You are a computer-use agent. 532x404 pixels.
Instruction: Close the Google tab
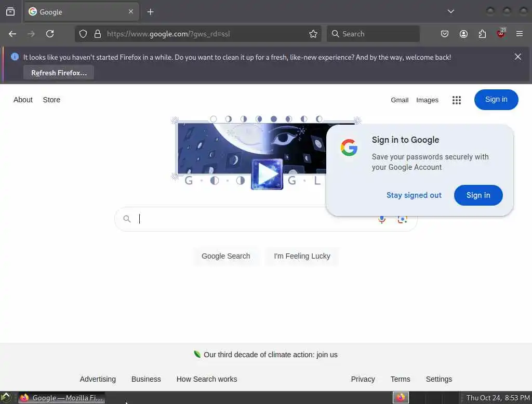point(131,11)
